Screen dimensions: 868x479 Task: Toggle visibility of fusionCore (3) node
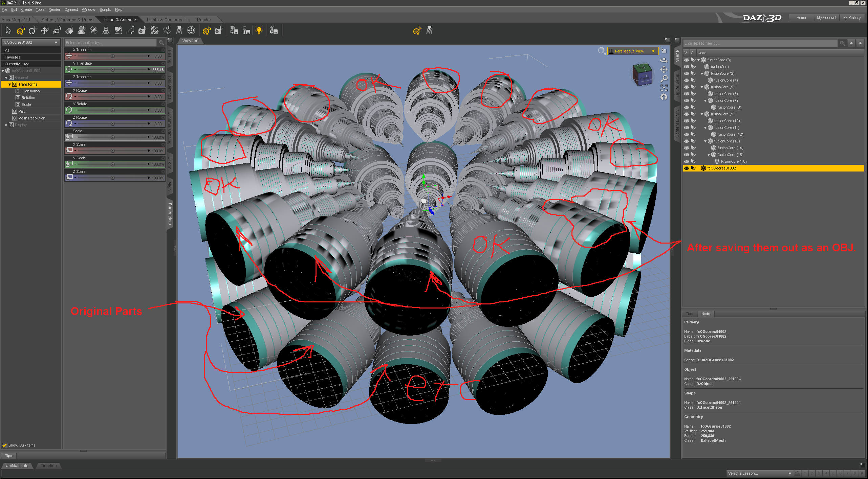pyautogui.click(x=687, y=60)
